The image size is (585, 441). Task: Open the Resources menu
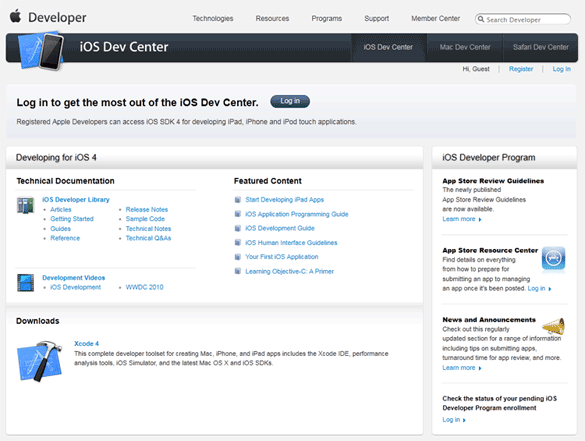pyautogui.click(x=272, y=18)
